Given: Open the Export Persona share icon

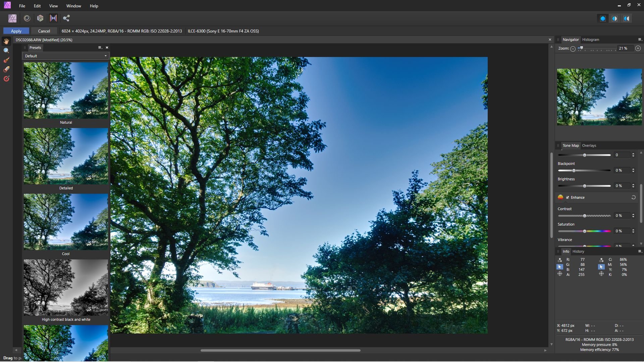Looking at the screenshot, I should 66,18.
